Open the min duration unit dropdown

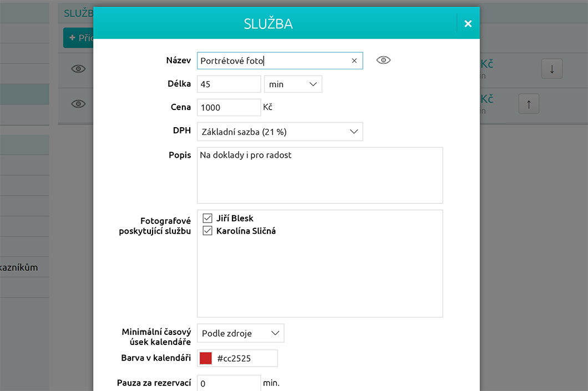(x=293, y=84)
